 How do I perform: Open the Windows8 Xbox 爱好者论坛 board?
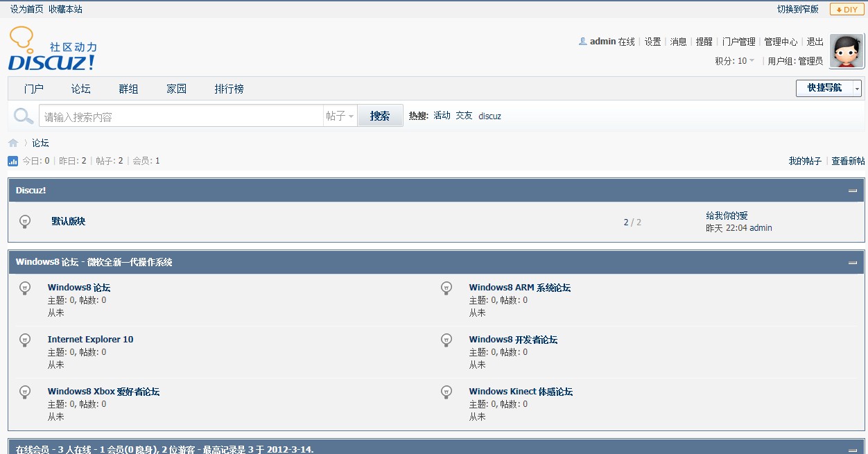[x=103, y=392]
